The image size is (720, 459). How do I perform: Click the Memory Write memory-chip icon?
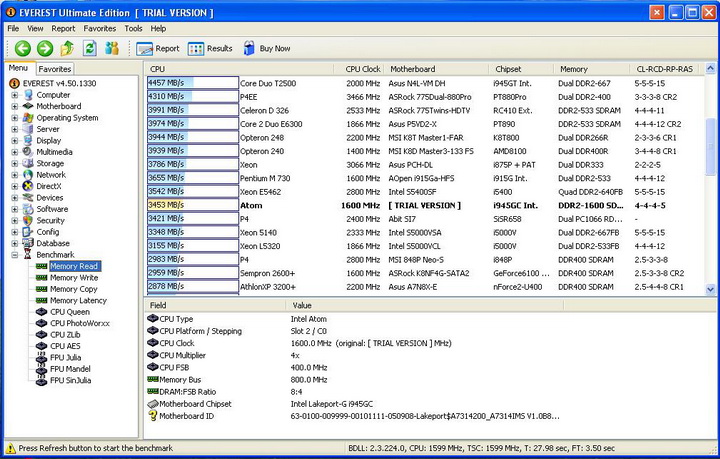pos(41,278)
